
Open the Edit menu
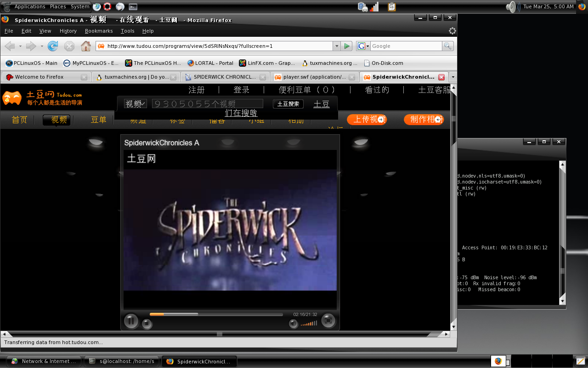click(x=26, y=31)
